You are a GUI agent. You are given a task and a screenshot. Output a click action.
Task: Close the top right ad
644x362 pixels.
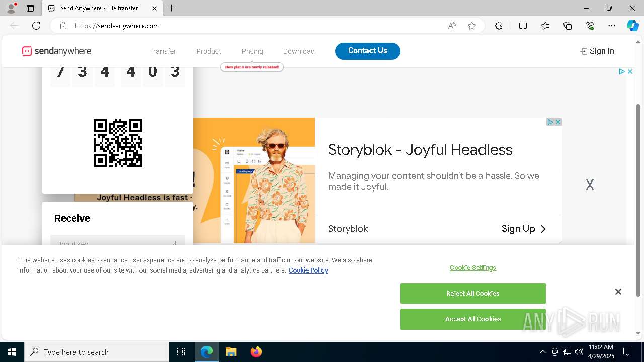pyautogui.click(x=630, y=72)
